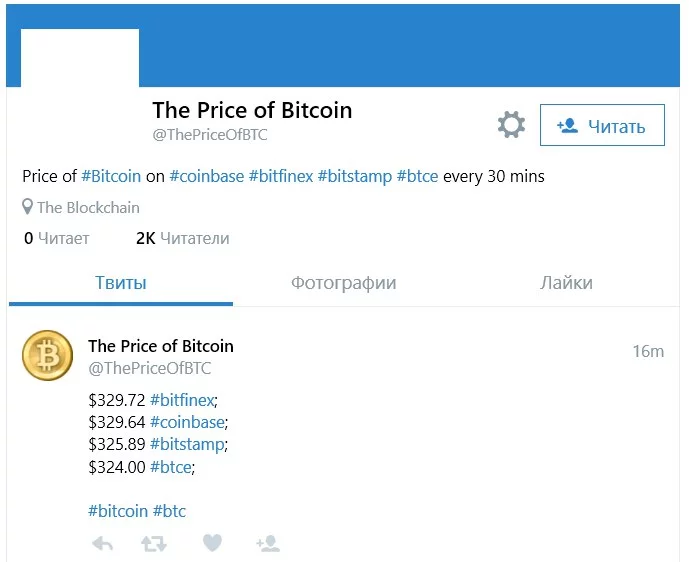Like the tweet with the heart icon
The width and height of the screenshot is (689, 562).
click(212, 543)
